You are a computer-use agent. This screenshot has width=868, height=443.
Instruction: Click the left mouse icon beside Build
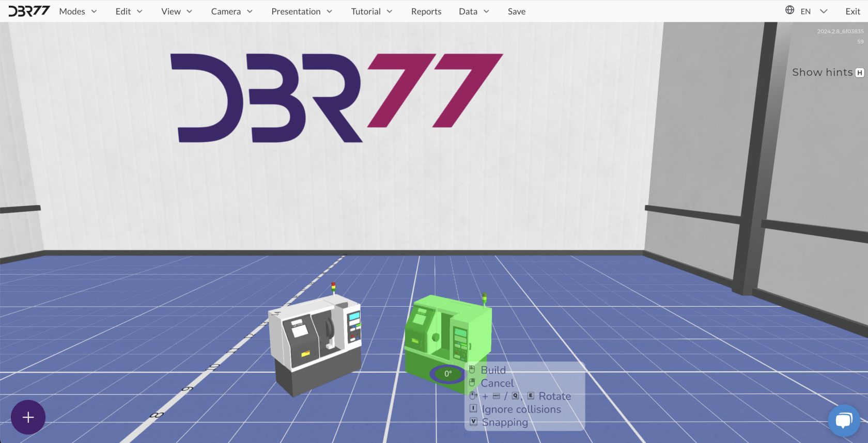(472, 370)
